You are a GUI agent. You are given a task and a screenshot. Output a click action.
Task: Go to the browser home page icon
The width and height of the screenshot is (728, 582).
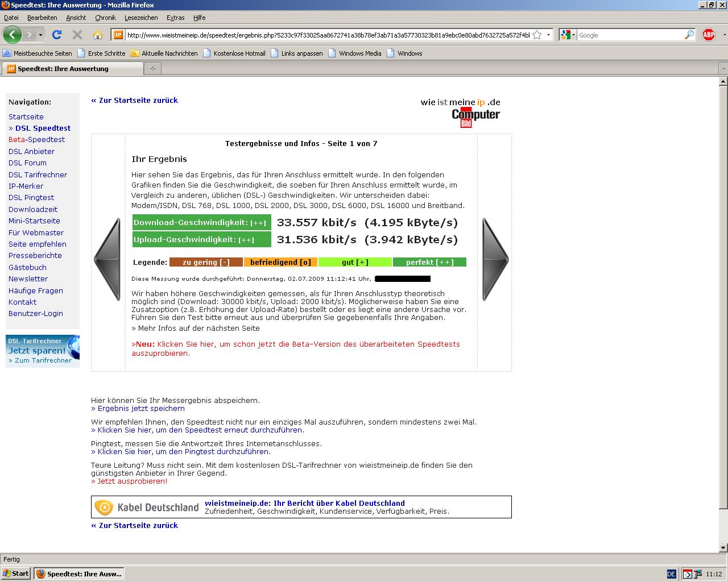[98, 35]
